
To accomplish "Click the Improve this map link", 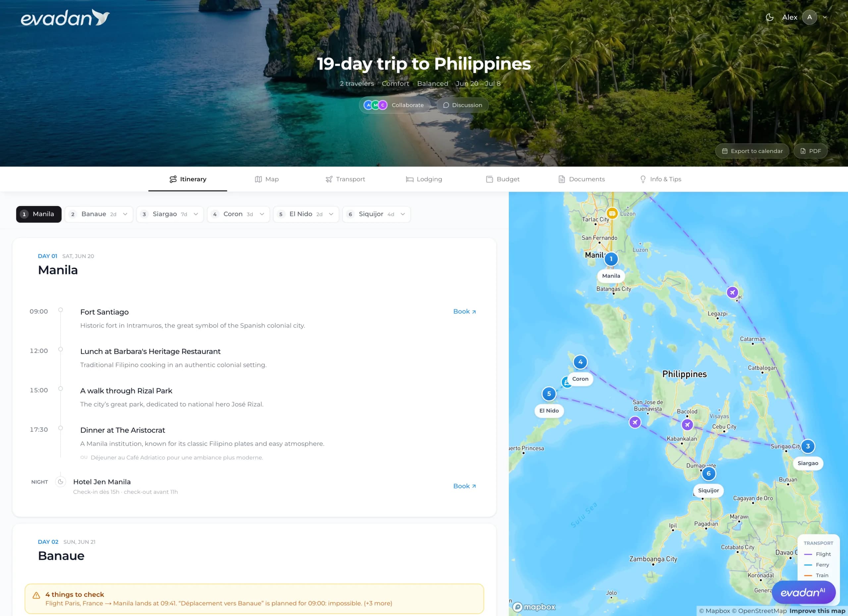I will click(817, 611).
